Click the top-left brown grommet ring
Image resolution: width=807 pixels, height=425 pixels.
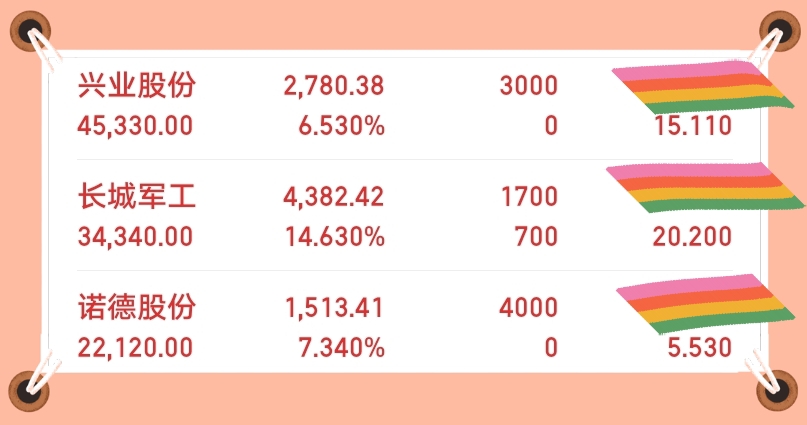(30, 31)
